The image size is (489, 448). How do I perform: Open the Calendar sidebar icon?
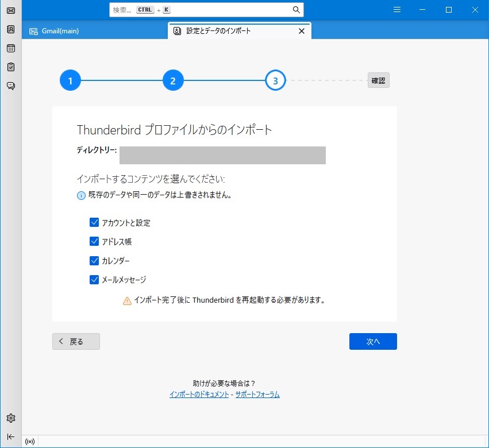(10, 48)
